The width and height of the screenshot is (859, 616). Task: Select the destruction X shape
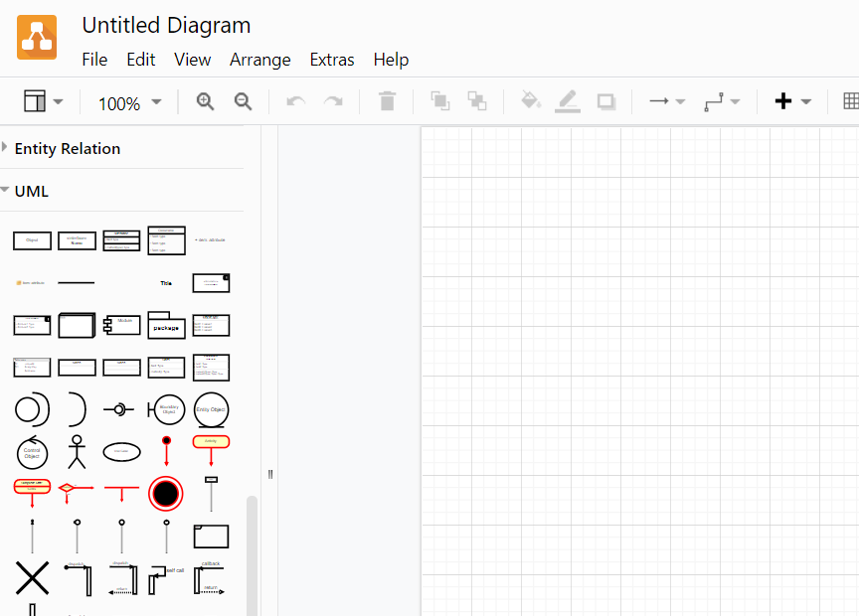(x=33, y=578)
